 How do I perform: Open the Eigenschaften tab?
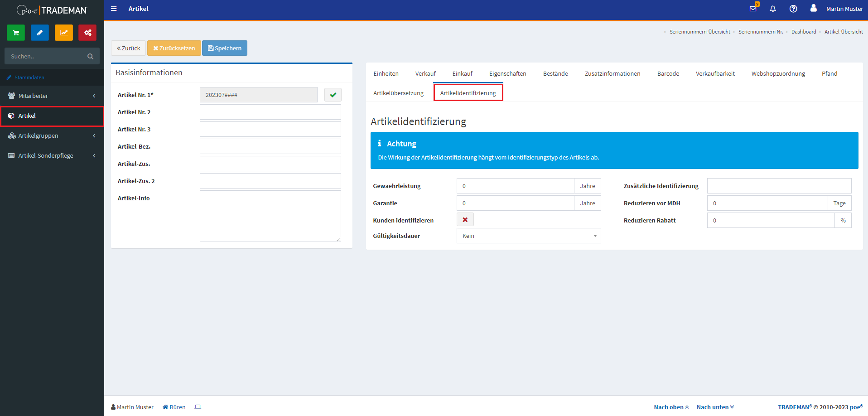[507, 73]
